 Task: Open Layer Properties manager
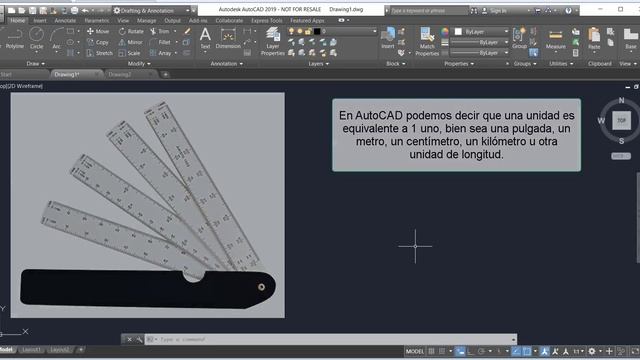coord(273,42)
